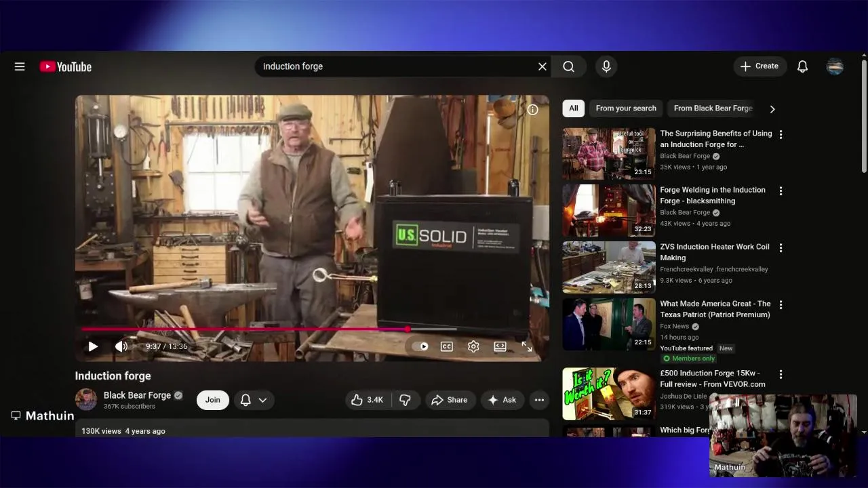Image resolution: width=868 pixels, height=488 pixels.
Task: Select From your search chip
Action: point(626,108)
